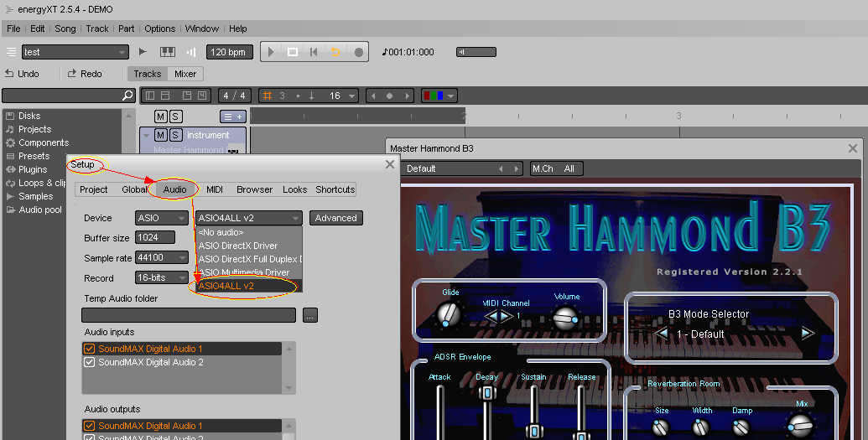Jump to next marker with right arrow
The height and width of the screenshot is (440, 868).
(x=408, y=96)
